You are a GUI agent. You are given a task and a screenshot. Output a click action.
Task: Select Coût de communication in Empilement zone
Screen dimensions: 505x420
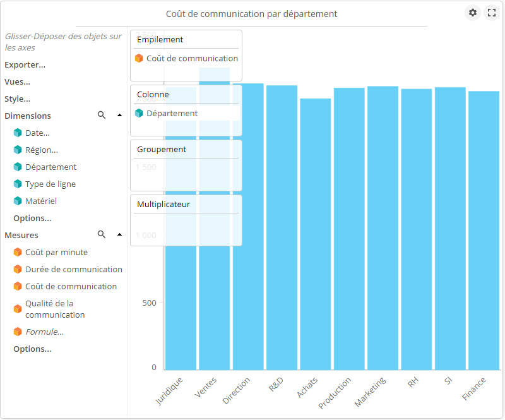(192, 58)
